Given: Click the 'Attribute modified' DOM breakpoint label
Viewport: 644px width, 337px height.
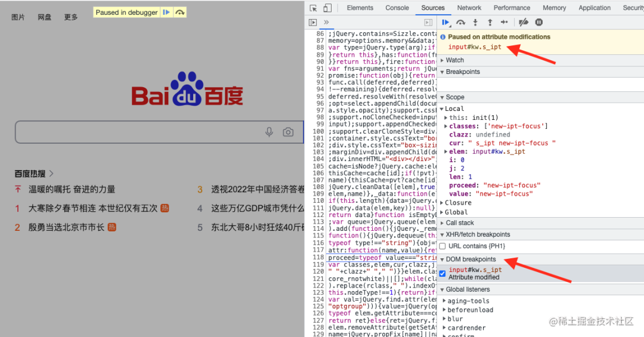Looking at the screenshot, I should pos(474,277).
